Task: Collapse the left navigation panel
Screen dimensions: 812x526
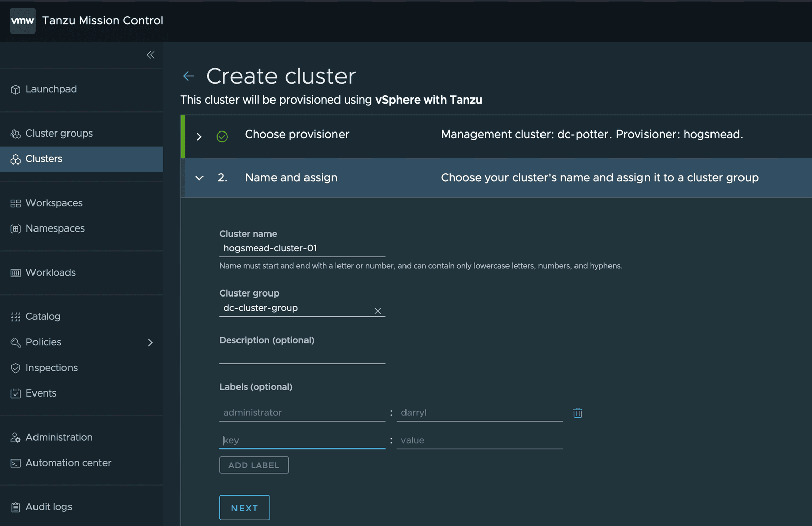Action: coord(150,55)
